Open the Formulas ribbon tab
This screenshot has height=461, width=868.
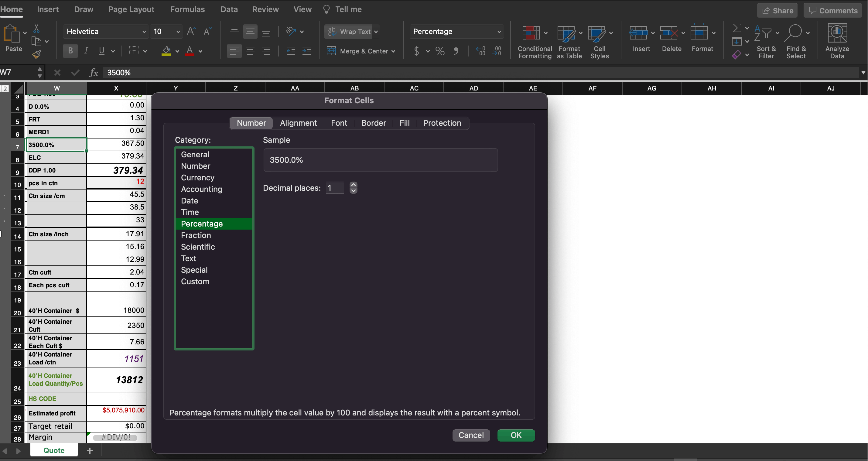187,9
